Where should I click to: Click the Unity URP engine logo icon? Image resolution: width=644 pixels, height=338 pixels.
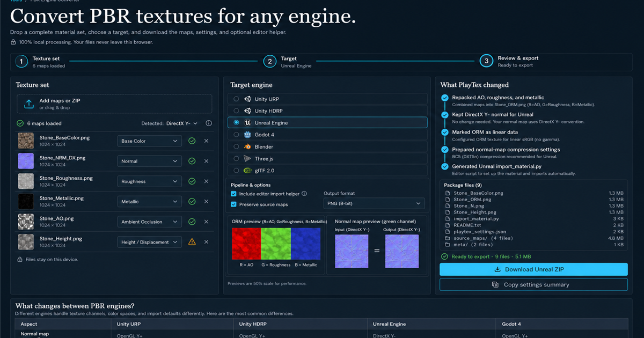click(247, 99)
